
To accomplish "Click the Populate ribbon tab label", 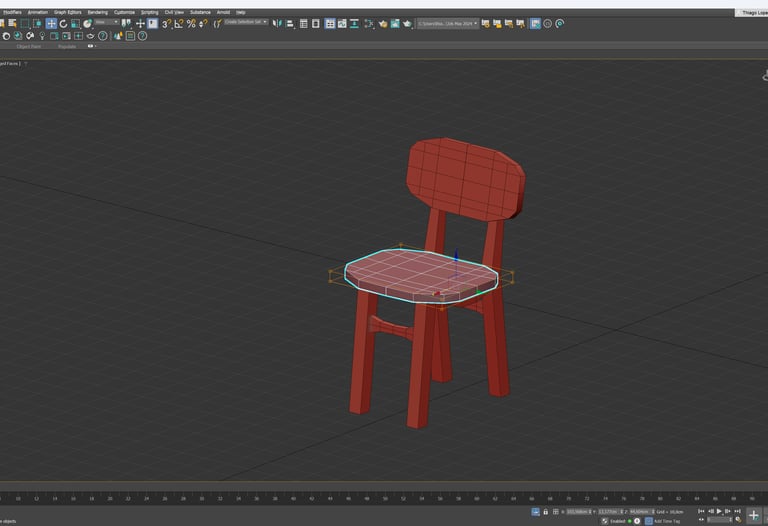I will 67,46.
